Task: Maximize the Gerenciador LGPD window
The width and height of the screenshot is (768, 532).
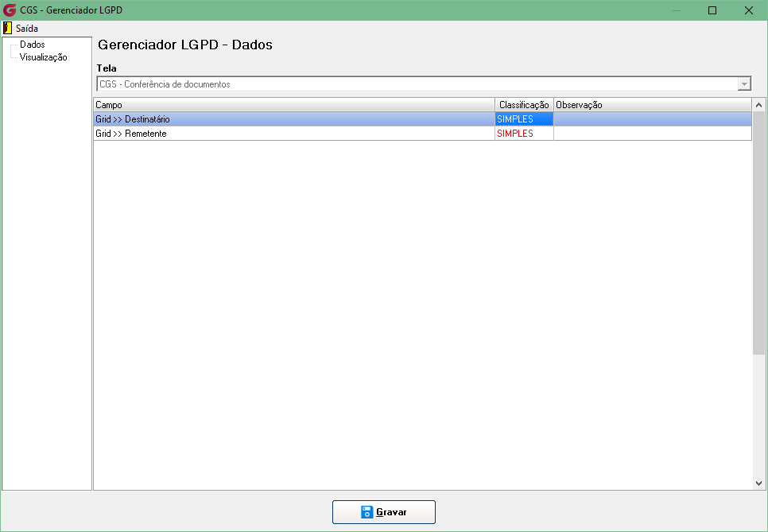Action: tap(712, 10)
